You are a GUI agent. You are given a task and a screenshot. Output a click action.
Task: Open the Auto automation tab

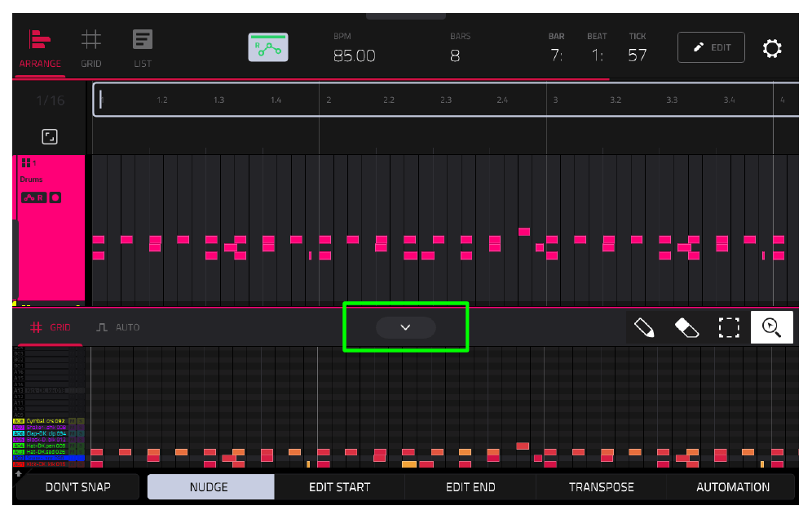pyautogui.click(x=118, y=327)
